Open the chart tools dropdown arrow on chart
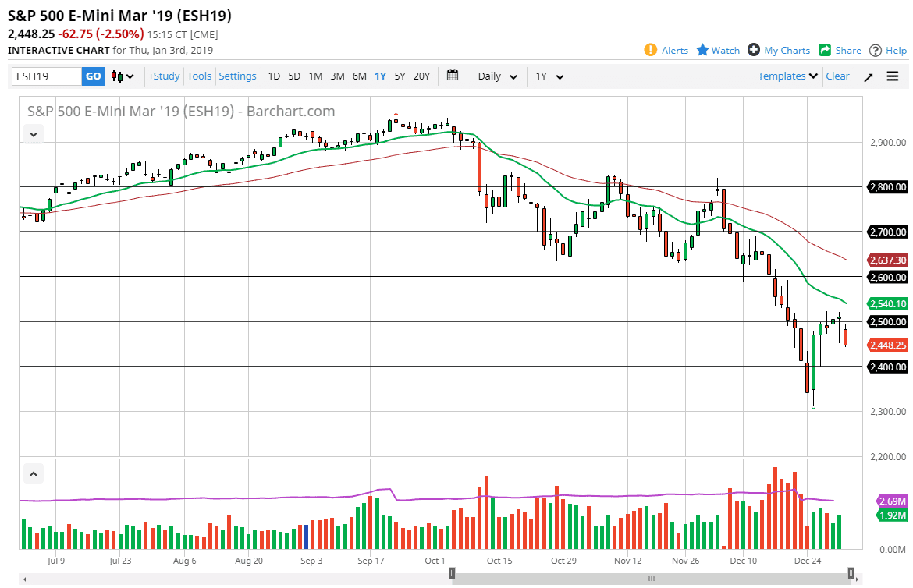 (33, 133)
